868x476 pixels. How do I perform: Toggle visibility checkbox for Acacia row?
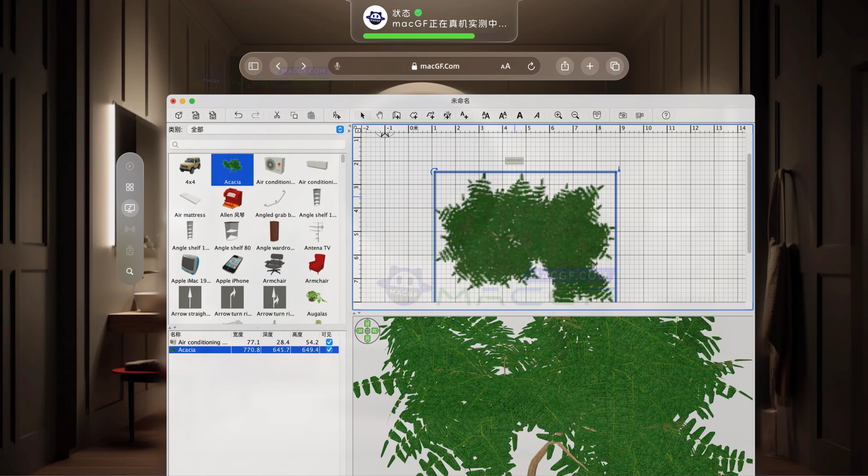pos(329,350)
